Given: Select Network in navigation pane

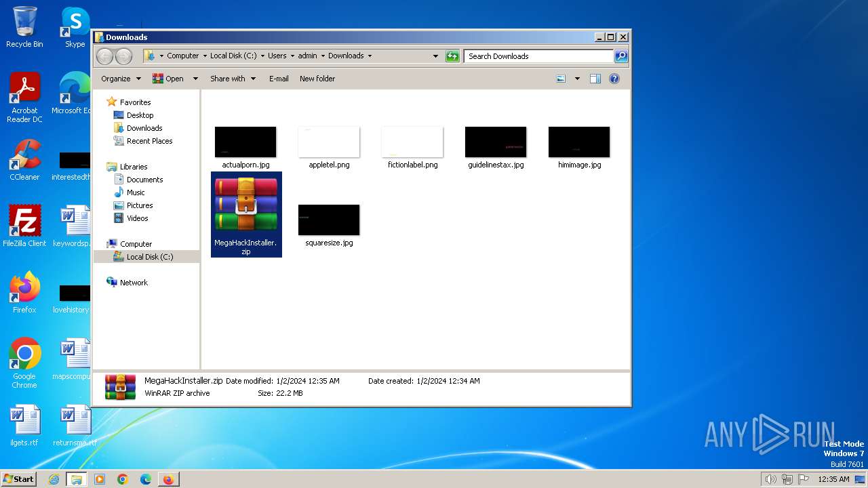Looking at the screenshot, I should click(x=134, y=283).
